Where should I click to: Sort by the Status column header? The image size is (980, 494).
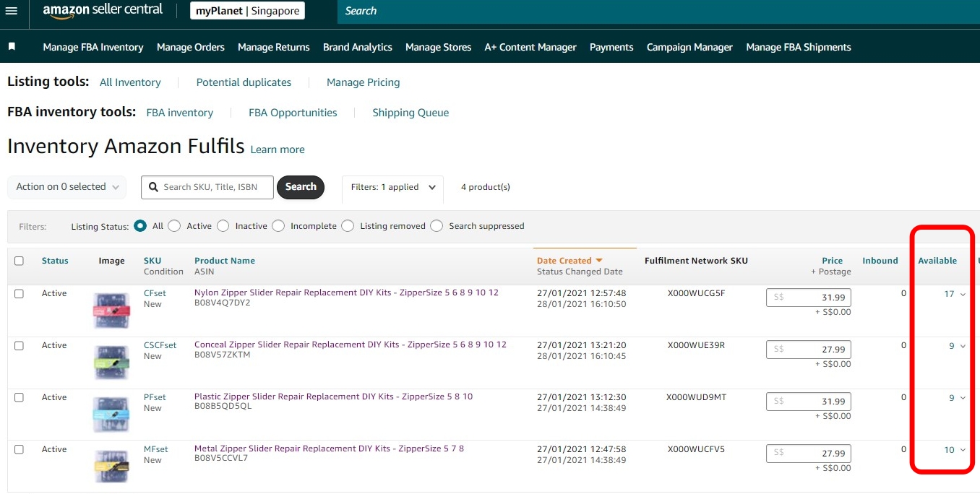pyautogui.click(x=55, y=261)
